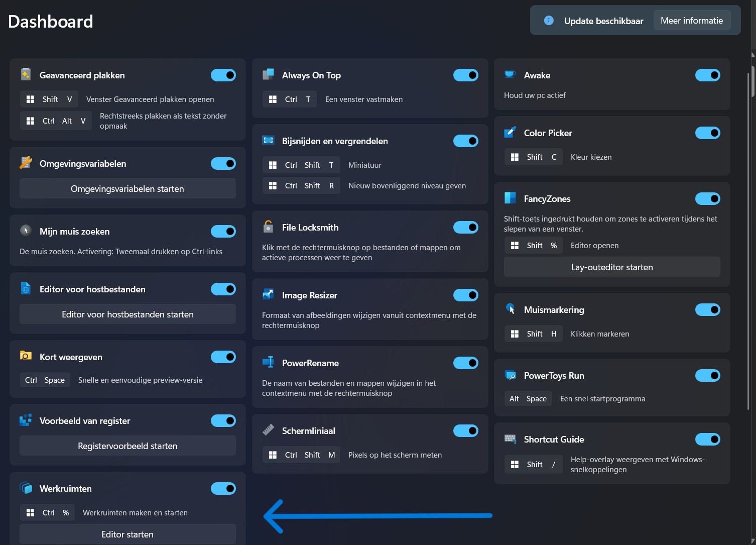Click the Bijsnijden en vergrendelen icon
Image resolution: width=756 pixels, height=545 pixels.
pyautogui.click(x=268, y=140)
